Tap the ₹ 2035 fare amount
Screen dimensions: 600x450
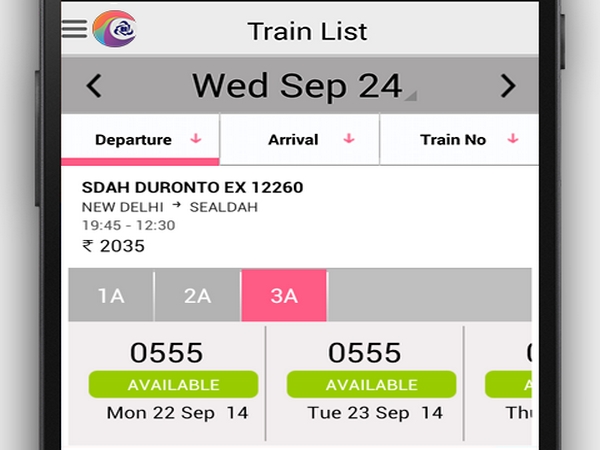click(113, 246)
